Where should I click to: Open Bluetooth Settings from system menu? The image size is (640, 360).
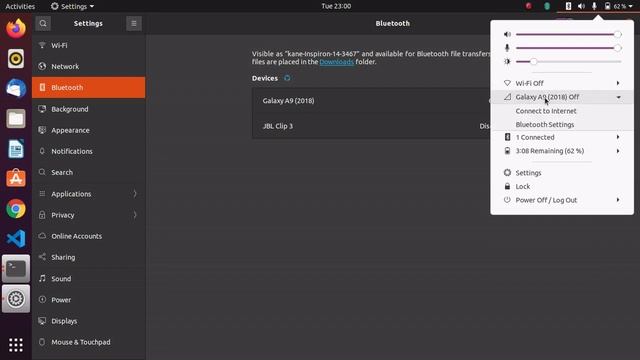(x=544, y=124)
